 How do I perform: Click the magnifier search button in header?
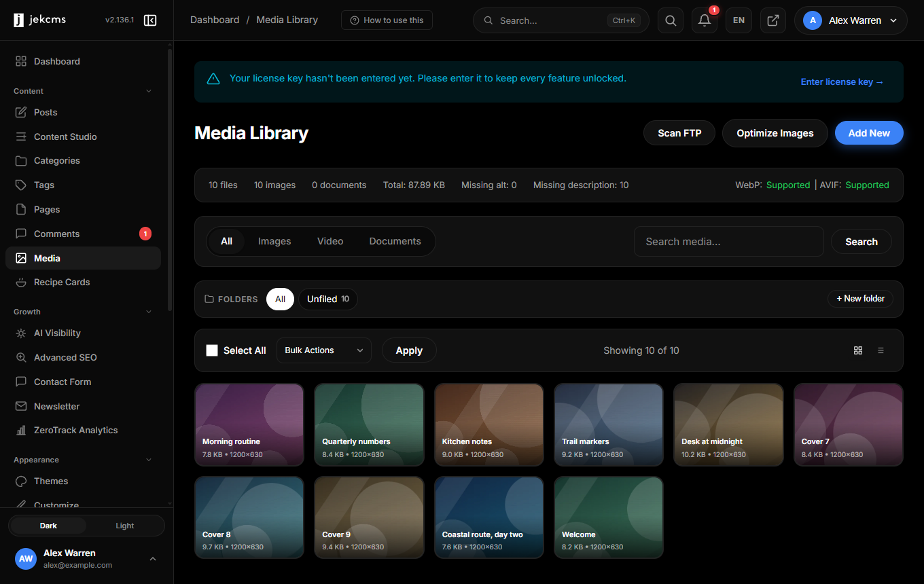click(671, 20)
